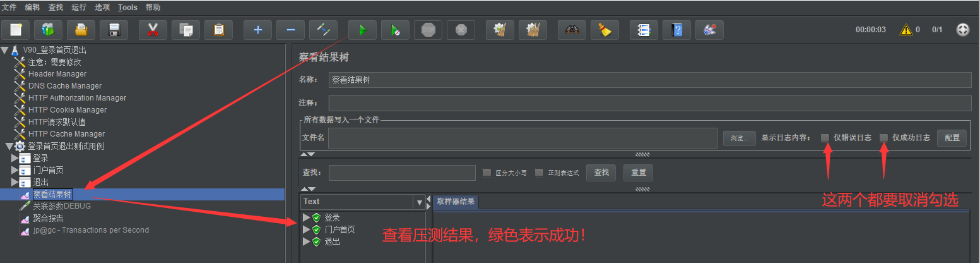Open the 文件 menu
Screen dimensions: 980x263
9,8
